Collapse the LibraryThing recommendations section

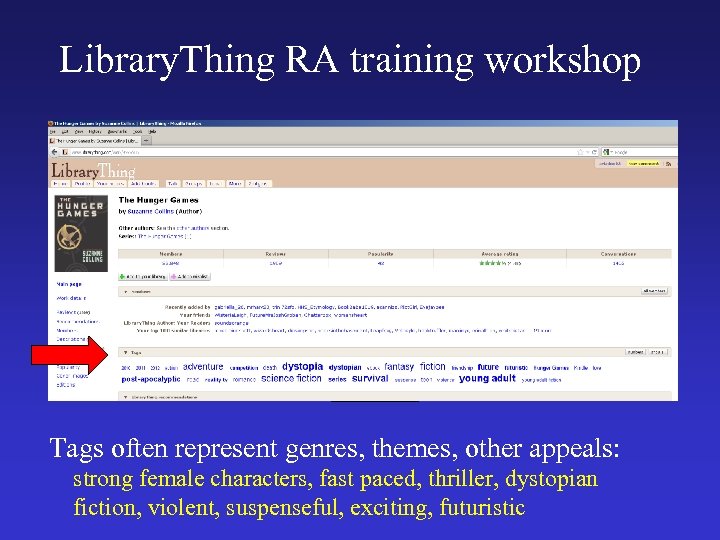click(x=125, y=397)
